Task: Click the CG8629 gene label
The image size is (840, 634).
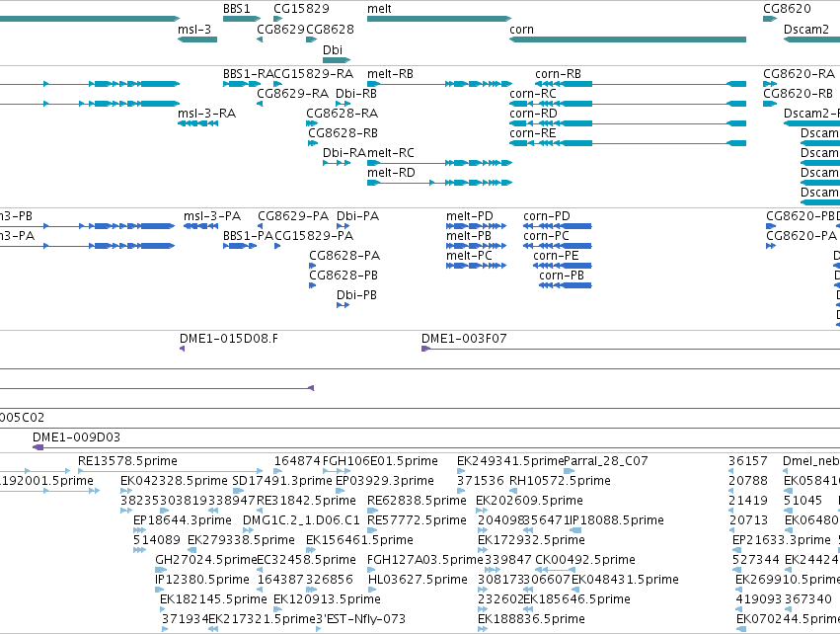Action: [x=280, y=30]
